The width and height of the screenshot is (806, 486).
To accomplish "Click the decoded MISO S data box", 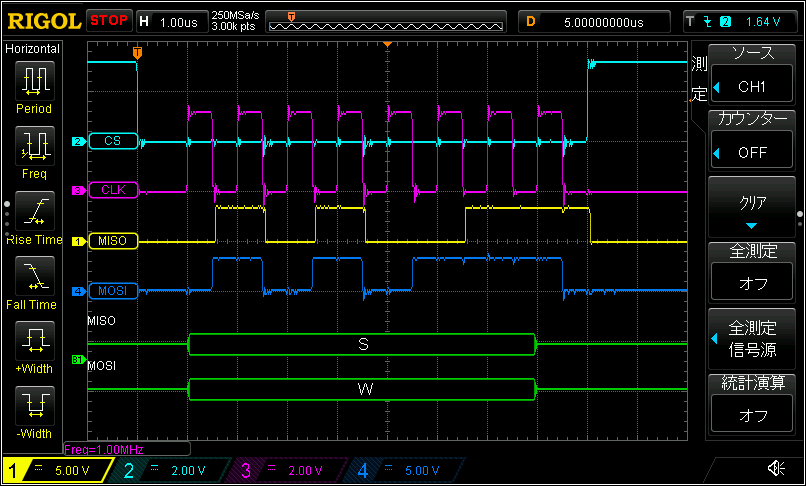I will (362, 345).
